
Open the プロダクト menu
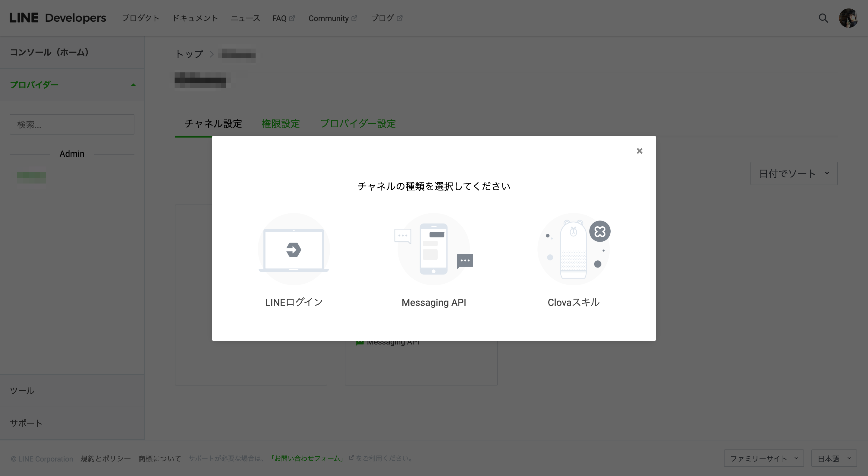pyautogui.click(x=140, y=18)
